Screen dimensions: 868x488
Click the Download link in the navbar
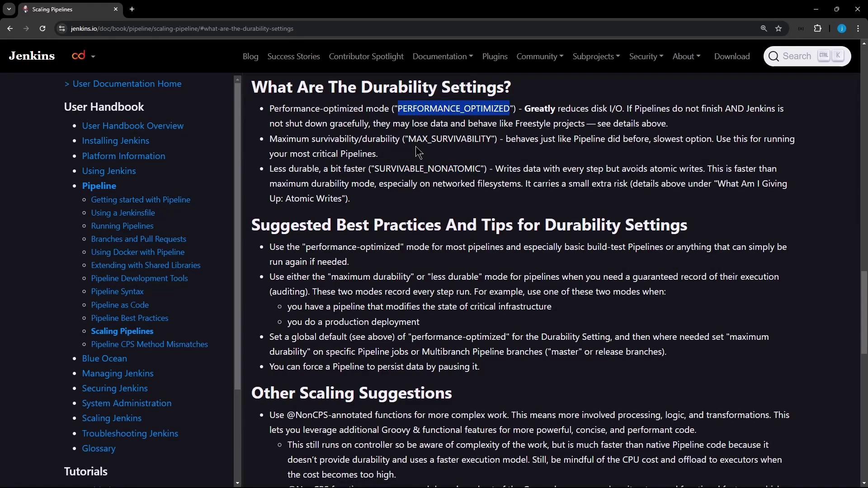(x=731, y=56)
